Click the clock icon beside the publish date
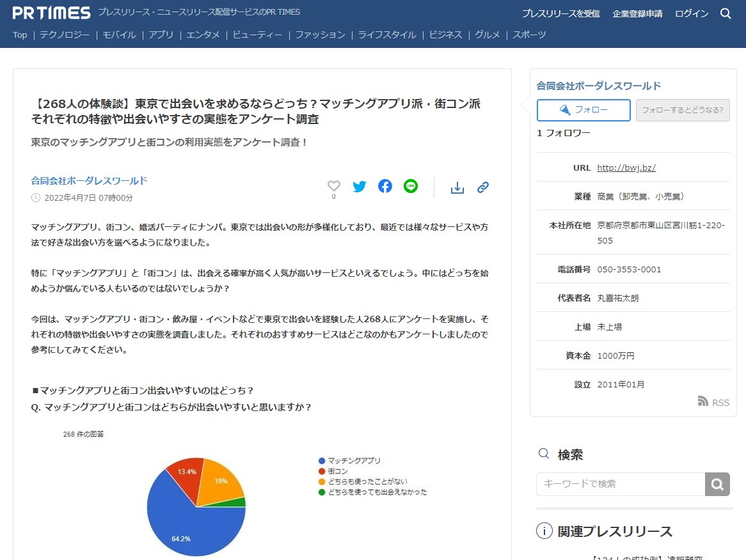Viewport: 746px width, 560px height. click(x=36, y=198)
